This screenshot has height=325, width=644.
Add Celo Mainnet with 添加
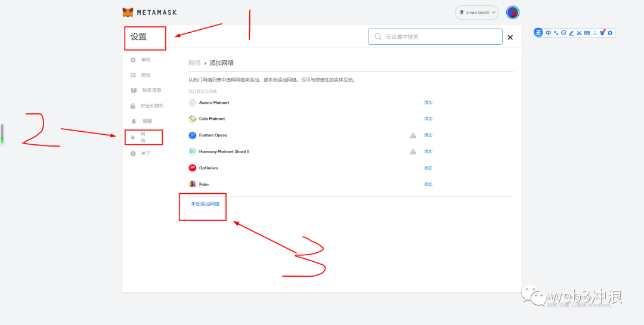(x=428, y=119)
